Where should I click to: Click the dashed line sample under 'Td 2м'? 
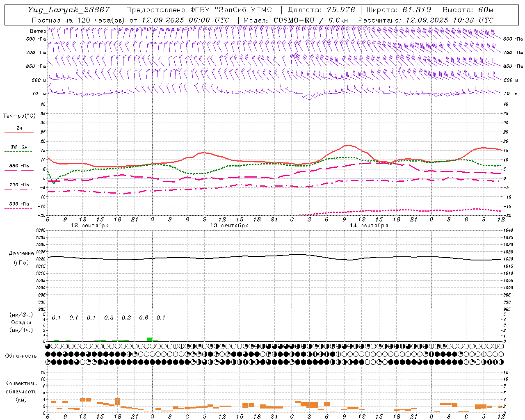(x=18, y=151)
